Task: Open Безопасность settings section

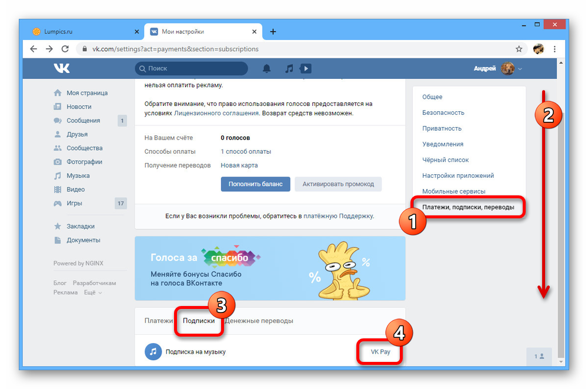Action: 443,112
